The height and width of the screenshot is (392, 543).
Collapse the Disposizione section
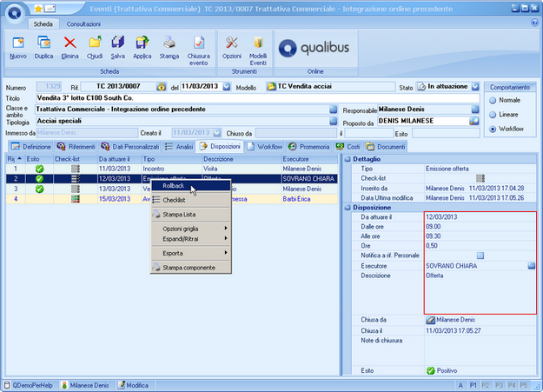click(348, 208)
